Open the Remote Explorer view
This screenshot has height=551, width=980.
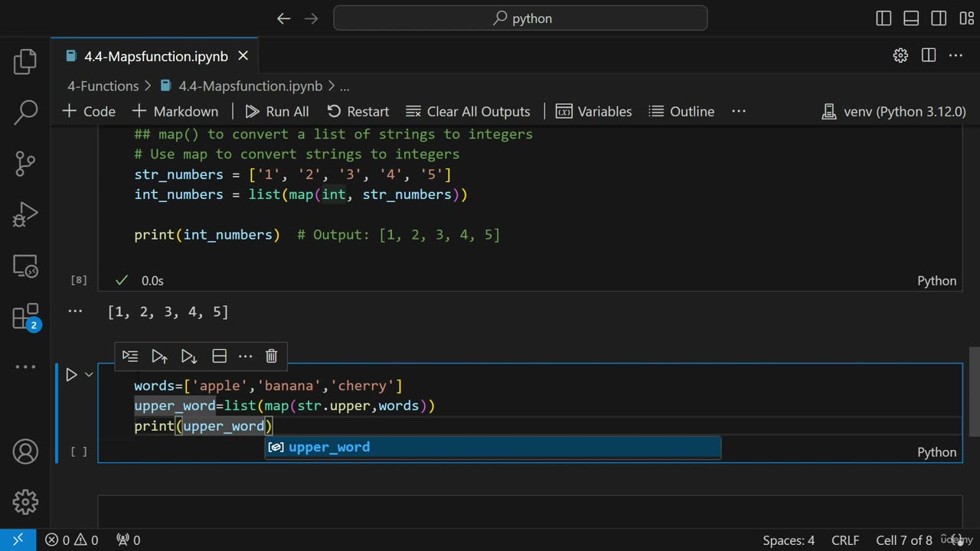(x=25, y=266)
